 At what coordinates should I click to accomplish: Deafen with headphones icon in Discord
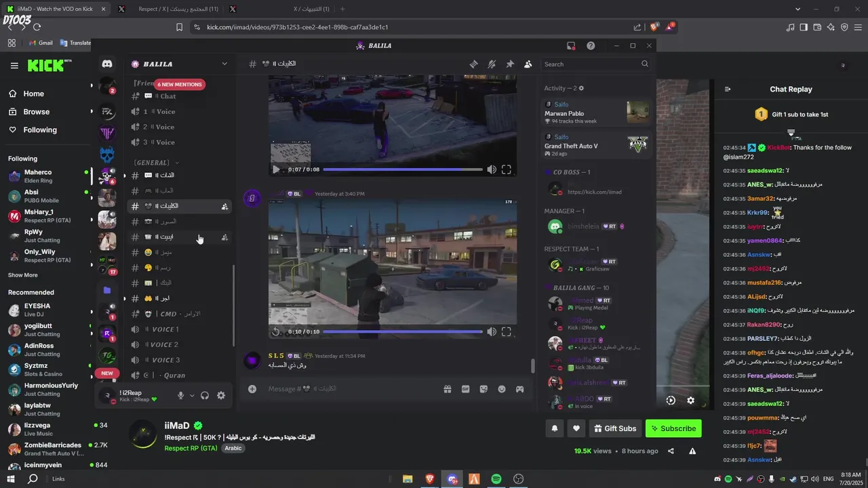coord(205,395)
